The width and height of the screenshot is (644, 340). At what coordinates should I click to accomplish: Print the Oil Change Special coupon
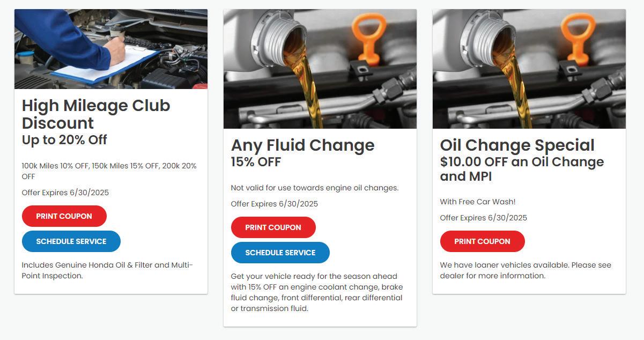483,241
